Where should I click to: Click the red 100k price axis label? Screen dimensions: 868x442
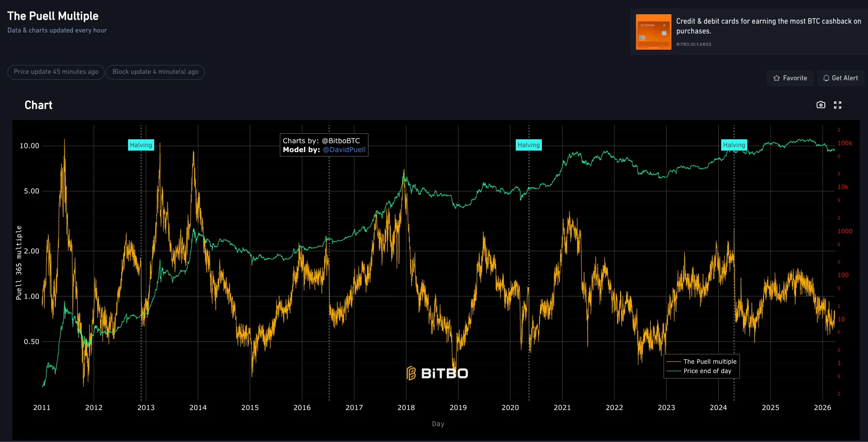click(x=844, y=143)
